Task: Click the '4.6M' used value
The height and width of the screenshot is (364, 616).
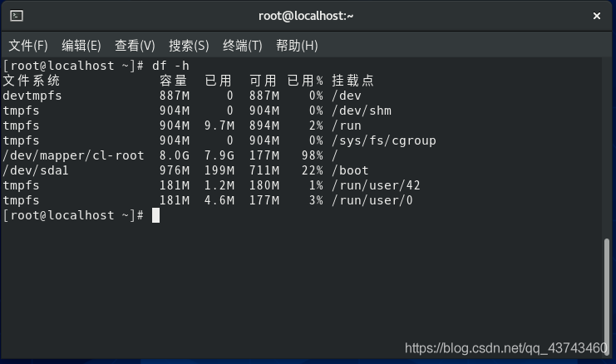Action: 219,200
